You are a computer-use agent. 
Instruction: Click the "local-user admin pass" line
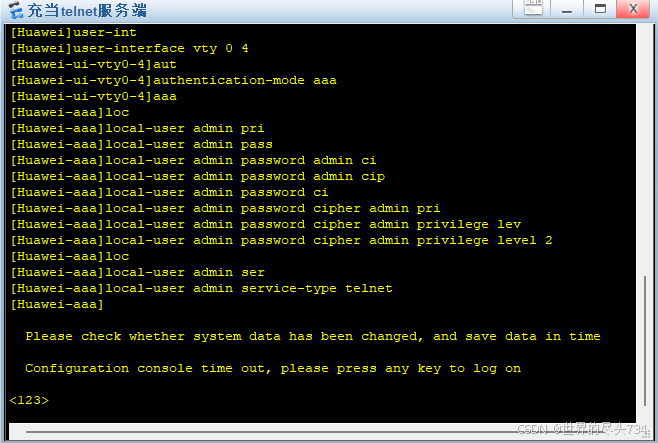[142, 144]
